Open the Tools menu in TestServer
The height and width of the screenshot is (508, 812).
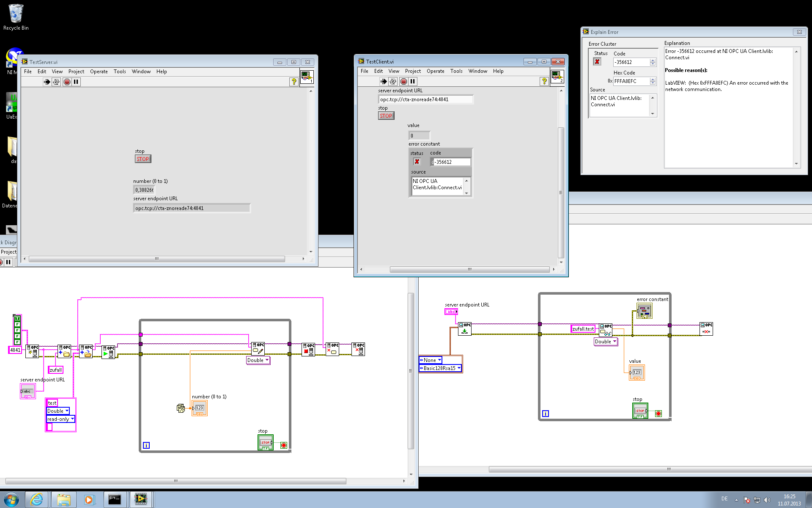[120, 72]
